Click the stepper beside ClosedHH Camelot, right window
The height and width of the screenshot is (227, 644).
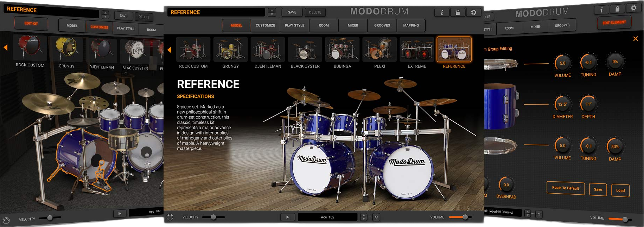(x=528, y=213)
